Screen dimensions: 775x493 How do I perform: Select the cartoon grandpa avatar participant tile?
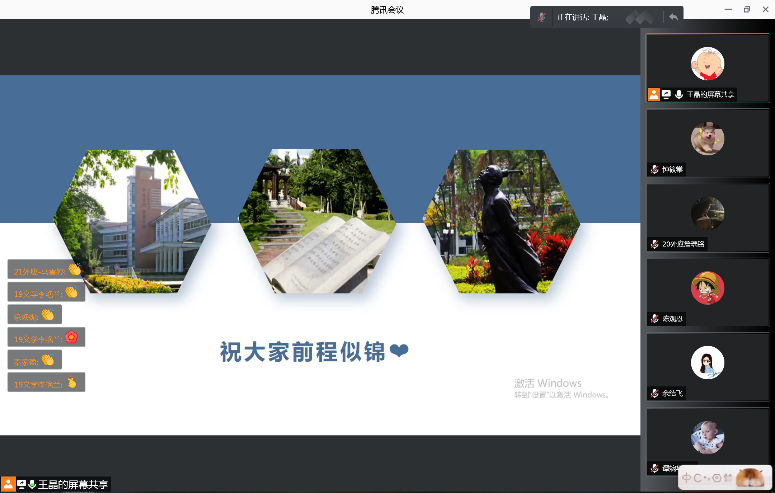coord(707,64)
